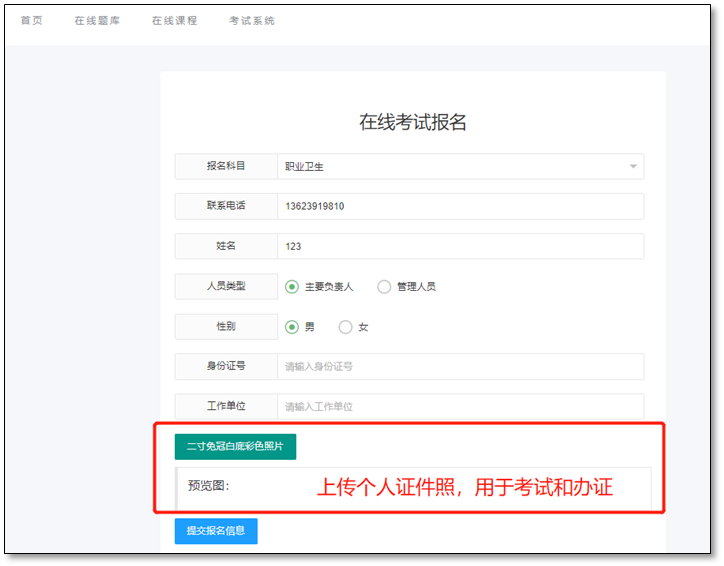The height and width of the screenshot is (566, 724).
Task: Focus the 工作单位 input field
Action: pos(460,407)
